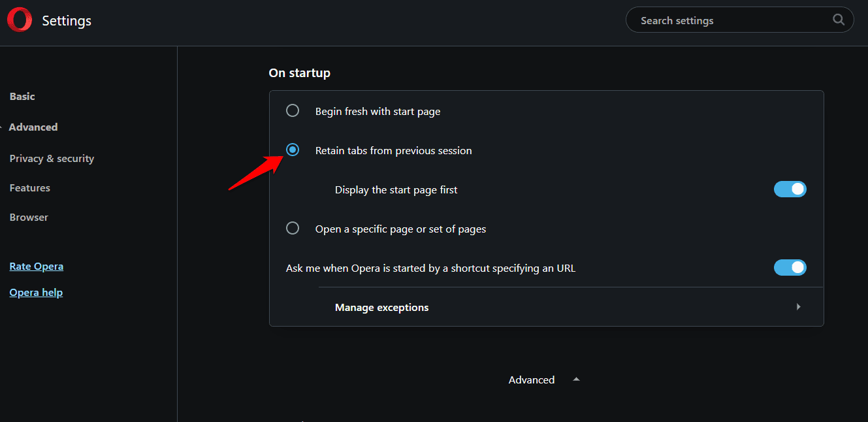868x422 pixels.
Task: Expand Manage exceptions with its chevron arrow
Action: point(798,306)
